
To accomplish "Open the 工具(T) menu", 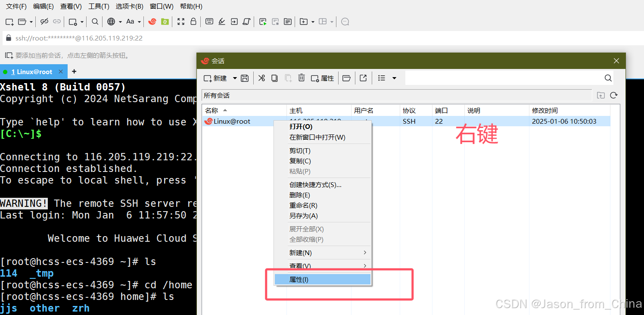I will (x=99, y=6).
